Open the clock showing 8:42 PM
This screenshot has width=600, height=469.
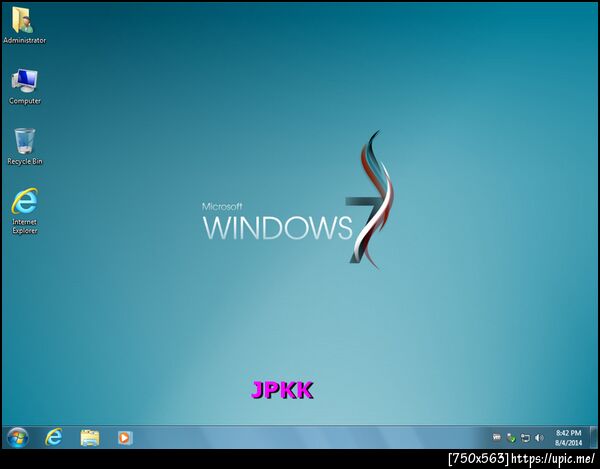click(x=569, y=438)
